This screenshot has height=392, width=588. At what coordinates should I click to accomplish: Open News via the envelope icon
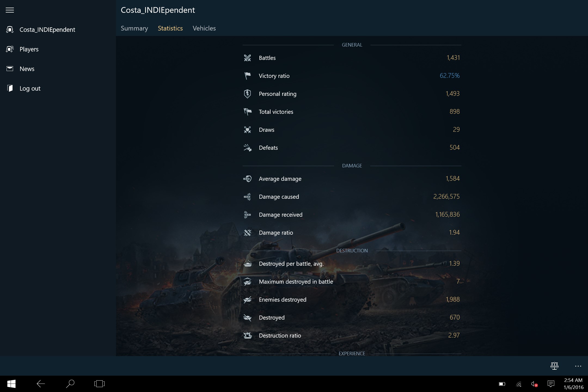coord(10,69)
